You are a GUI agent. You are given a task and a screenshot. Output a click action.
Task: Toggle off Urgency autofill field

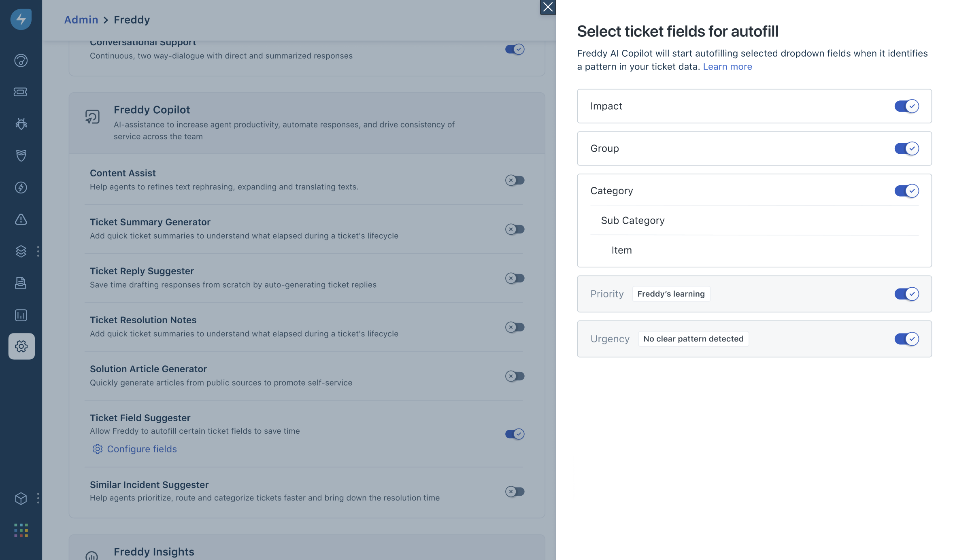906,339
